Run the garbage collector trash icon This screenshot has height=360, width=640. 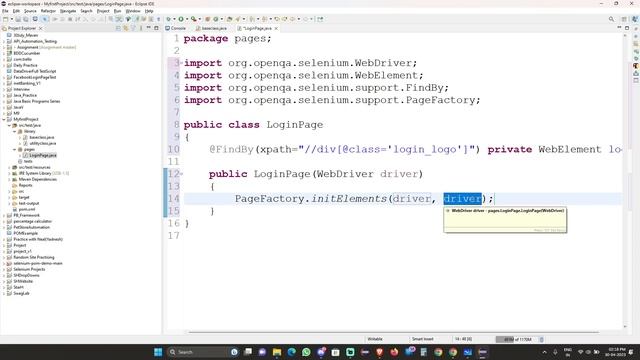(x=542, y=339)
